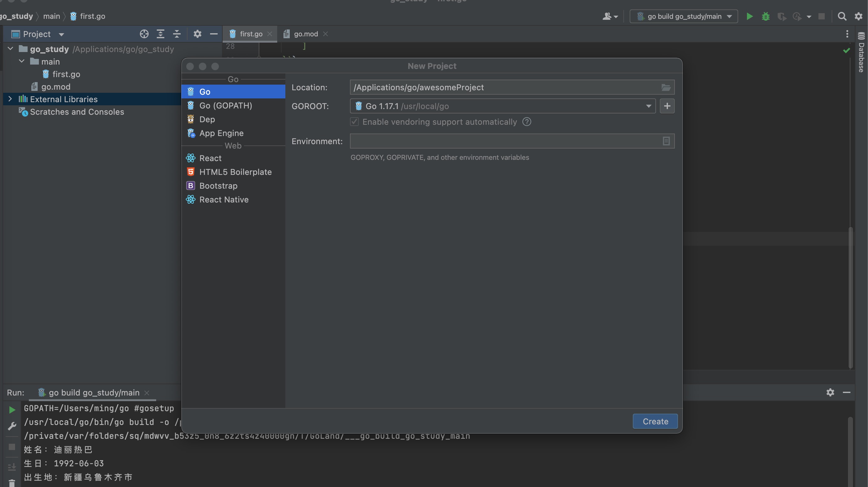
Task: Click Collapse All icon in Project panel
Action: [x=177, y=34]
